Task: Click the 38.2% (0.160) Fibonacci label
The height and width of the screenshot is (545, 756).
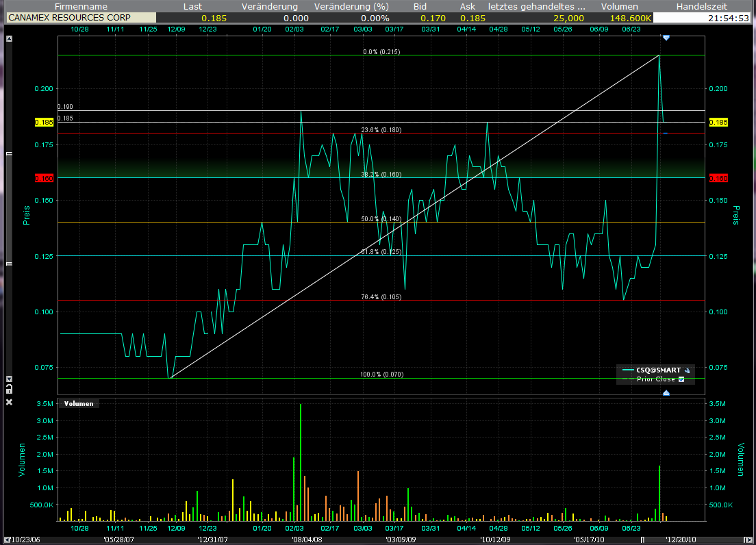Action: (381, 174)
